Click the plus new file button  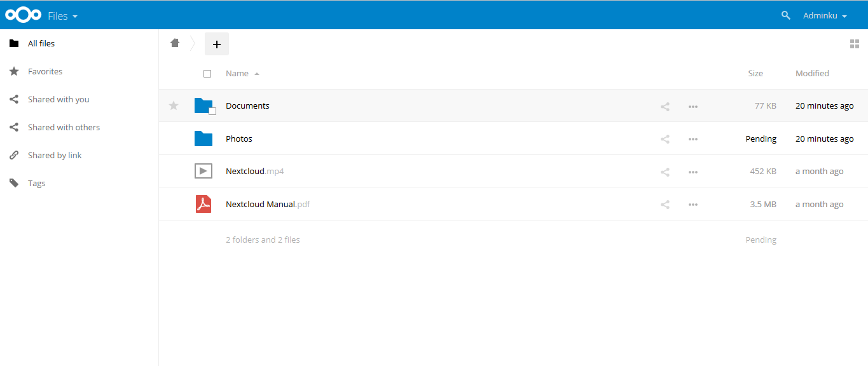click(217, 44)
